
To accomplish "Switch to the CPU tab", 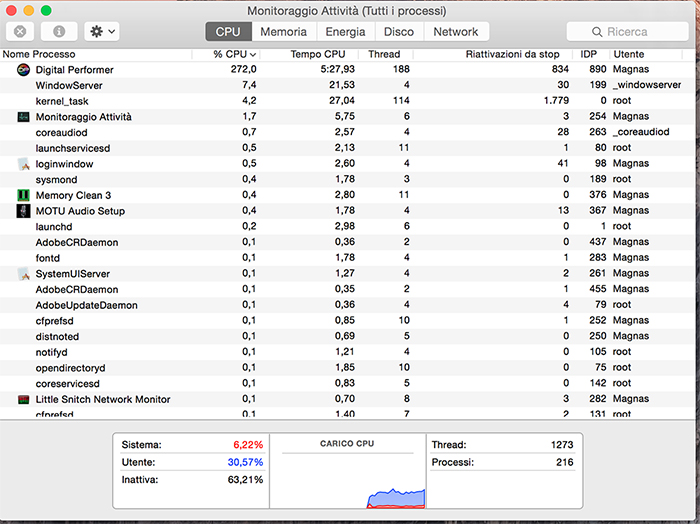I will (x=228, y=32).
